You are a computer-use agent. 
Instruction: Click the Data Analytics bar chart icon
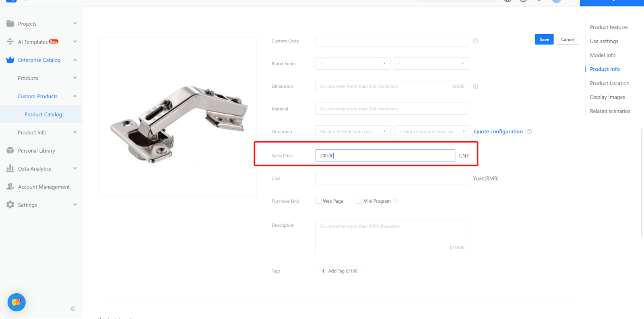(x=10, y=168)
